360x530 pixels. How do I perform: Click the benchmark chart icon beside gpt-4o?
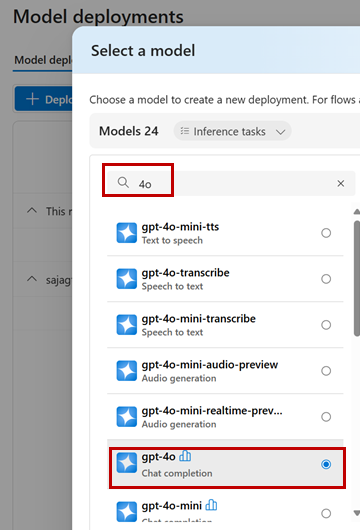tap(185, 456)
